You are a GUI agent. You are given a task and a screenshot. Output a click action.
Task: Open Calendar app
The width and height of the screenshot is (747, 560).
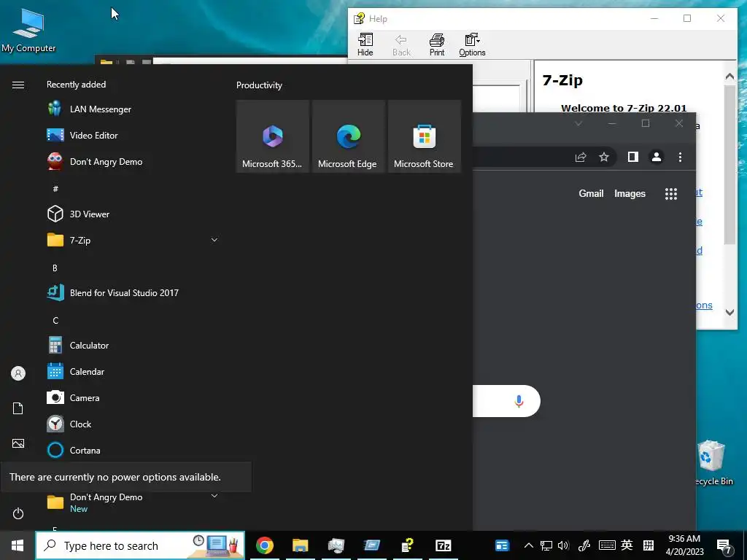133,371
